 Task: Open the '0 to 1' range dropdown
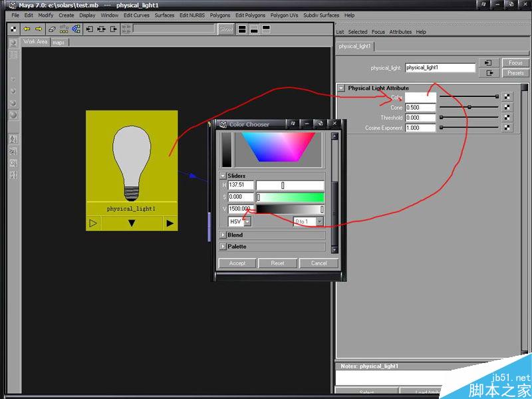click(306, 221)
